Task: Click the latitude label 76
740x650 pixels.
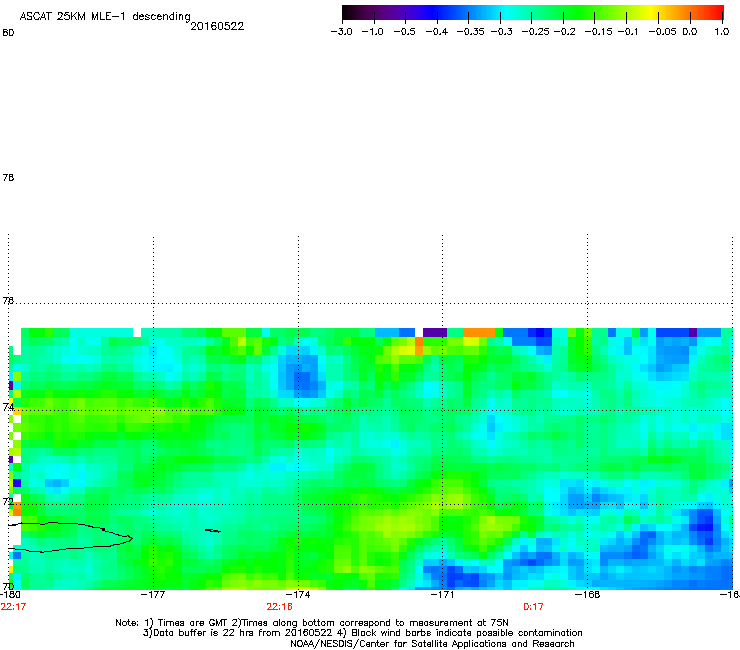Action: [8, 300]
